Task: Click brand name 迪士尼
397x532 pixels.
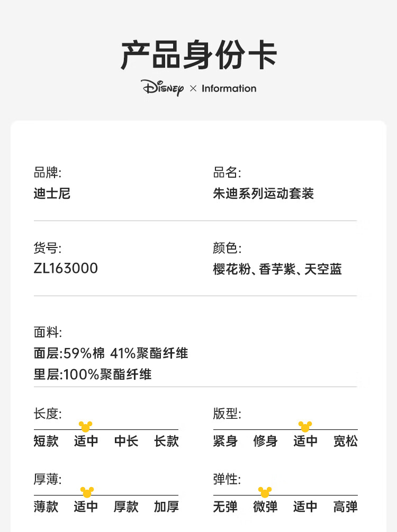Action: point(52,194)
